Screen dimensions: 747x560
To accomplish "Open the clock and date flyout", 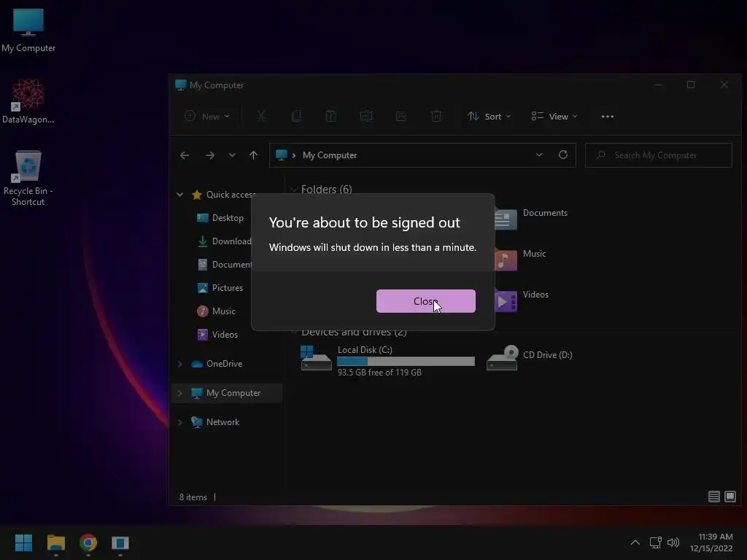I will coord(712,542).
